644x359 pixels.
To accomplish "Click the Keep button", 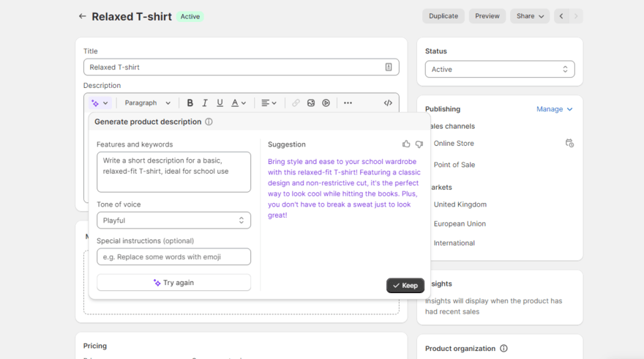I will 405,286.
